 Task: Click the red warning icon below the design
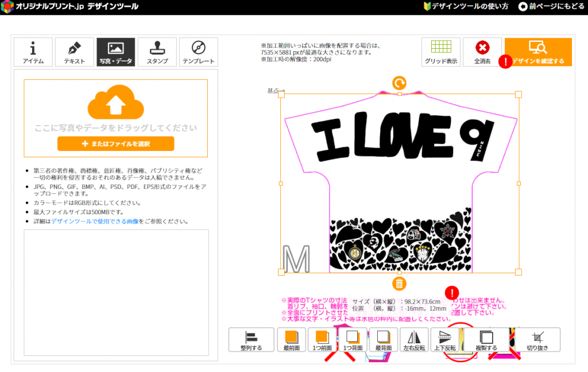coord(452,293)
